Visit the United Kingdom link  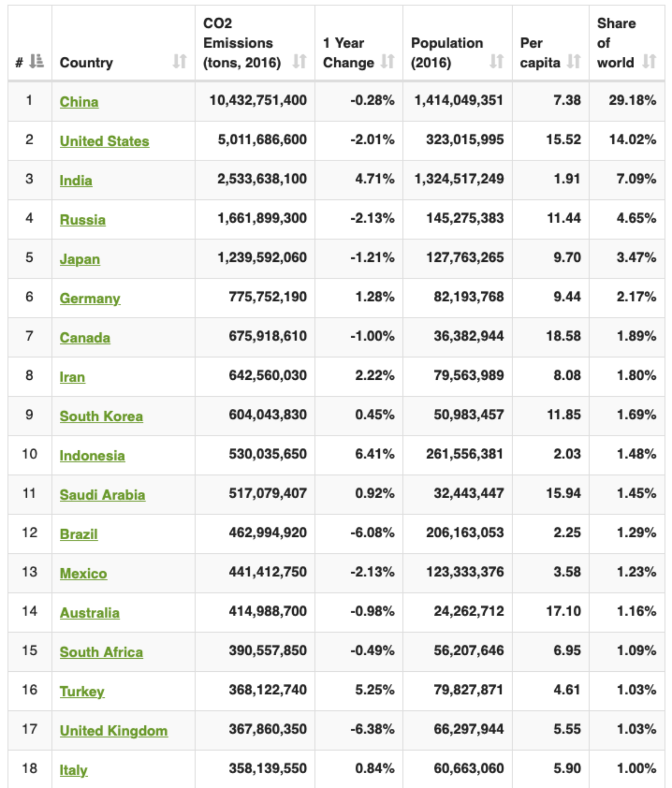click(x=113, y=731)
